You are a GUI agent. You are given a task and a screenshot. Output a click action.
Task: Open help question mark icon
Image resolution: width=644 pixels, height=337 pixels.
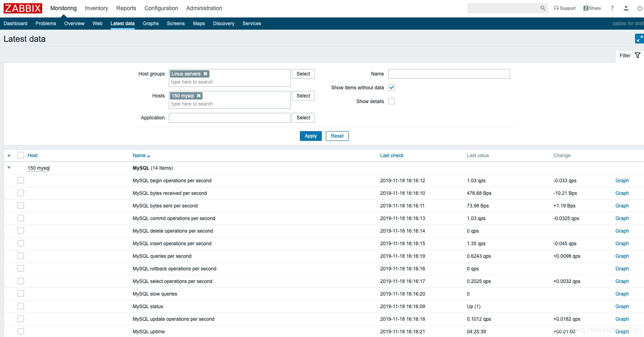coord(612,8)
